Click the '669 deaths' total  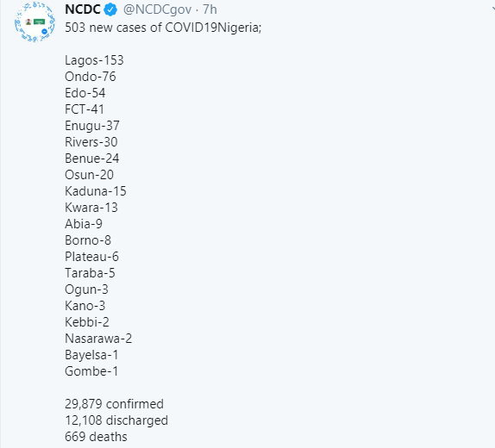click(x=96, y=437)
